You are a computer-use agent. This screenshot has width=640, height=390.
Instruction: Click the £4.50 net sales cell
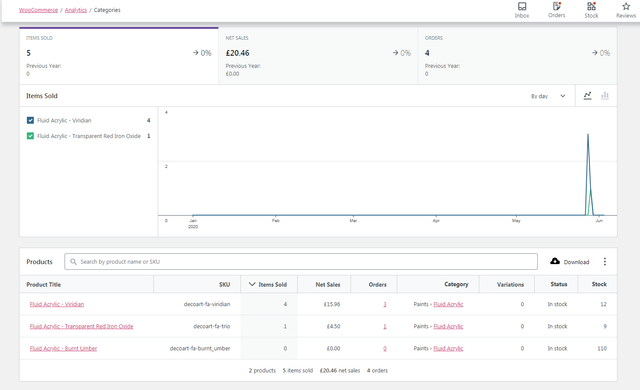point(333,326)
